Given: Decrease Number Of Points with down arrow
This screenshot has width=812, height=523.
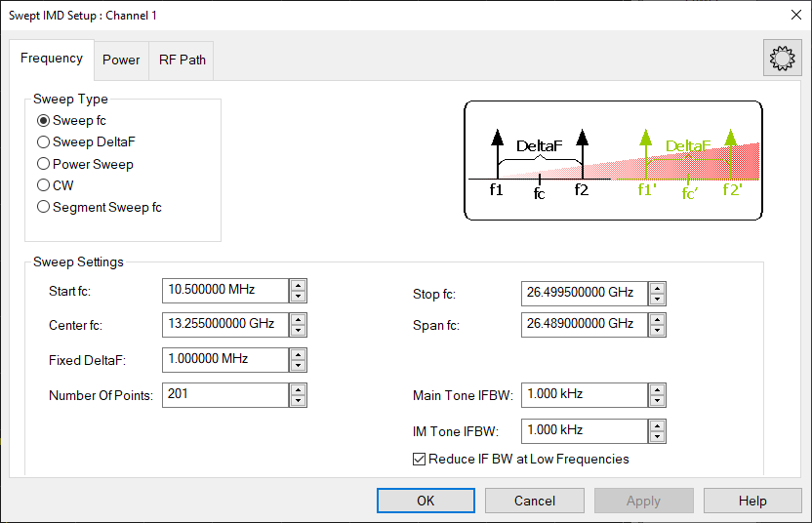Looking at the screenshot, I should point(299,400).
